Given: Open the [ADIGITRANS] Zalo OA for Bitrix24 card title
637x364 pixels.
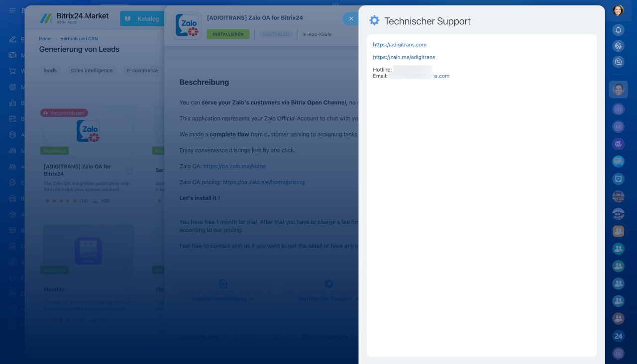Looking at the screenshot, I should click(77, 170).
